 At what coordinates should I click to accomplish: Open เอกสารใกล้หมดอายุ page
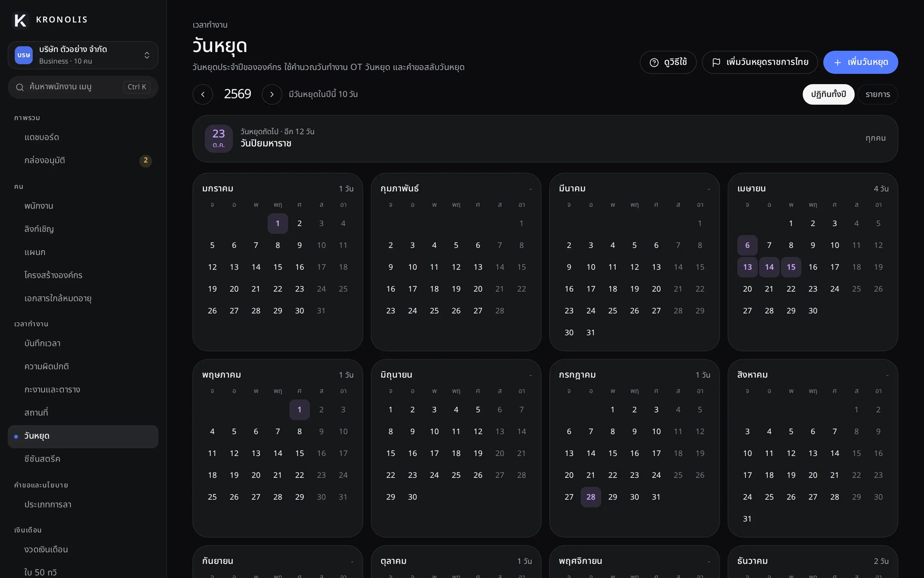point(83,299)
